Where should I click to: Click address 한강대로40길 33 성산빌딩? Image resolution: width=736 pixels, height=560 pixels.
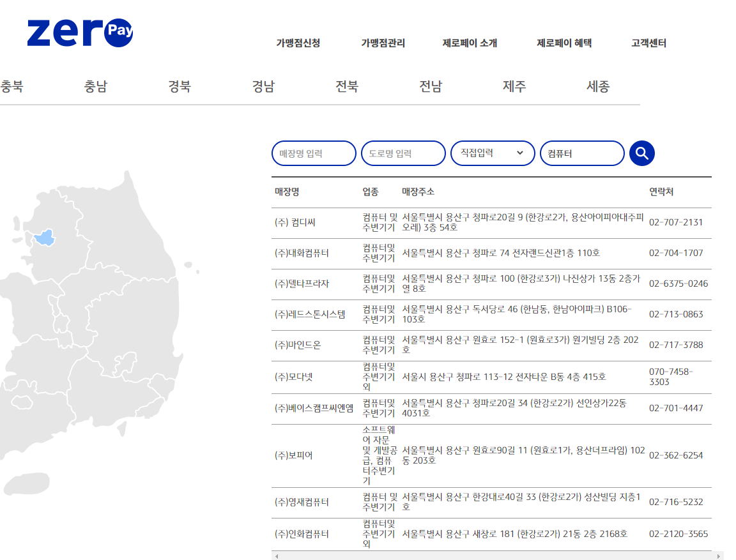[x=521, y=502]
